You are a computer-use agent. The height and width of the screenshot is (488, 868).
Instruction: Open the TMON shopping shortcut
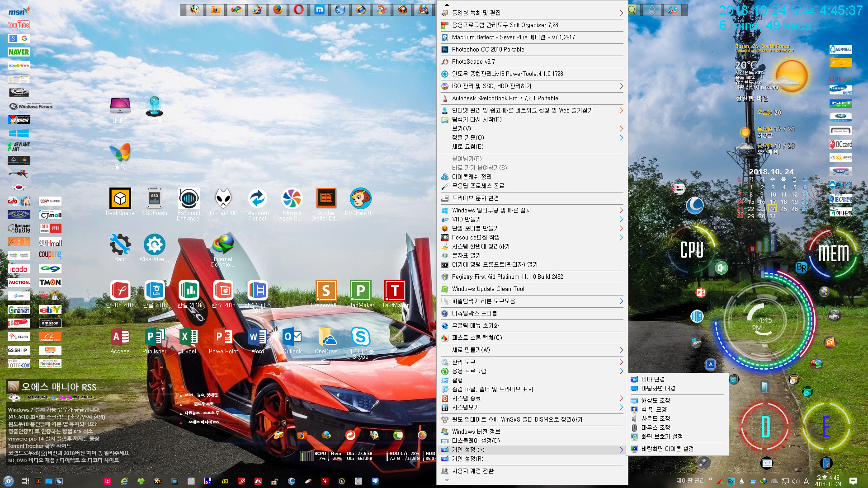[50, 282]
